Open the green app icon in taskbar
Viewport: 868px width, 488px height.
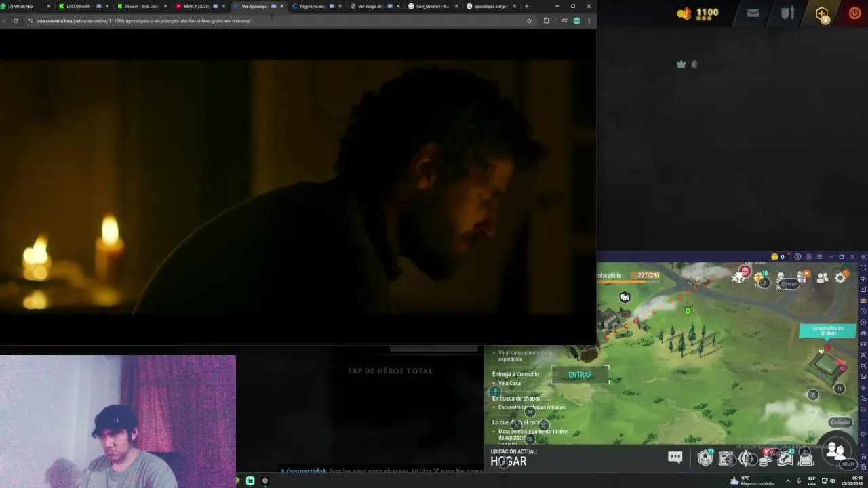[250, 481]
